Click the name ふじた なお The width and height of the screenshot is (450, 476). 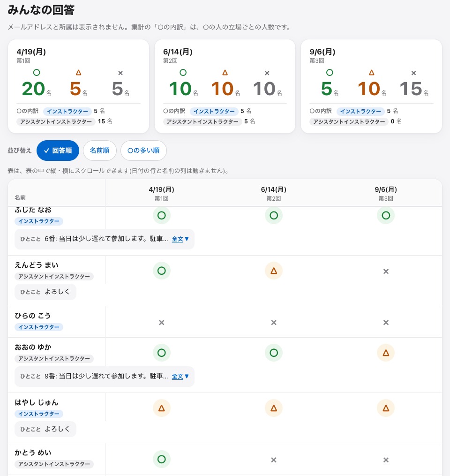pos(33,210)
